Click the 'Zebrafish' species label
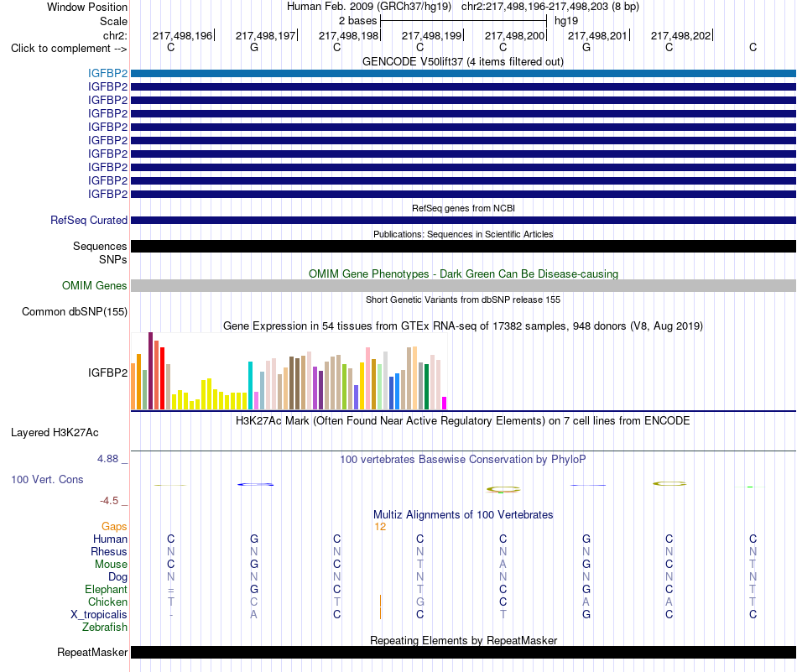Image resolution: width=797 pixels, height=672 pixels. tap(105, 627)
